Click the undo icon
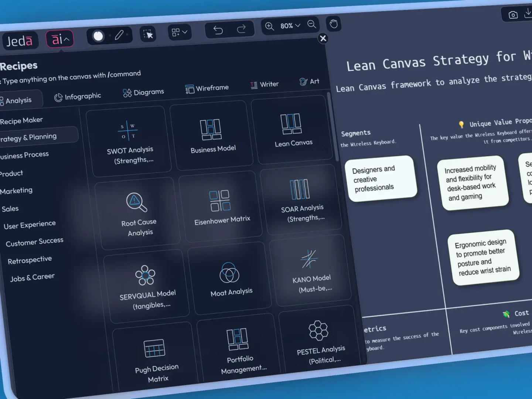This screenshot has height=399, width=532. coord(218,29)
